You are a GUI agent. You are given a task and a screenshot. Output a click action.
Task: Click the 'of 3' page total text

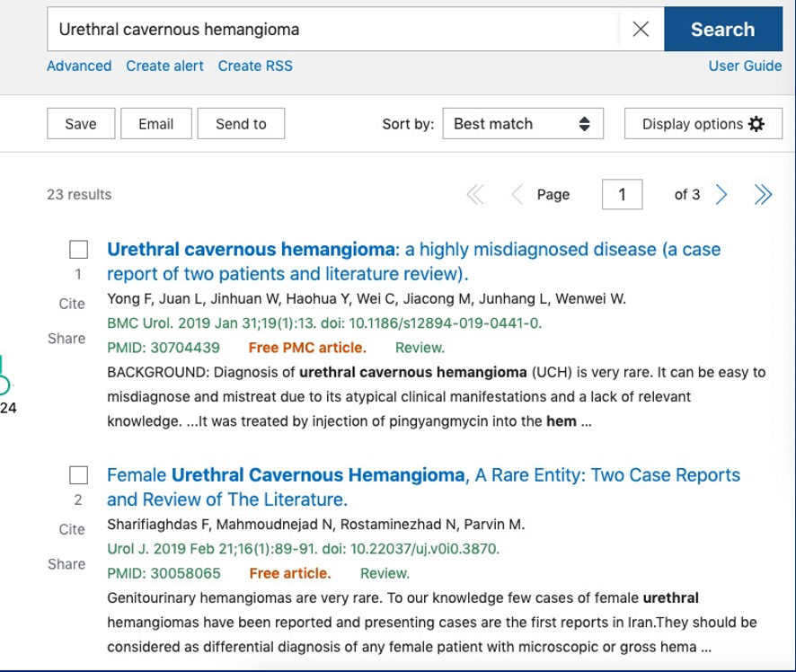pyautogui.click(x=687, y=194)
